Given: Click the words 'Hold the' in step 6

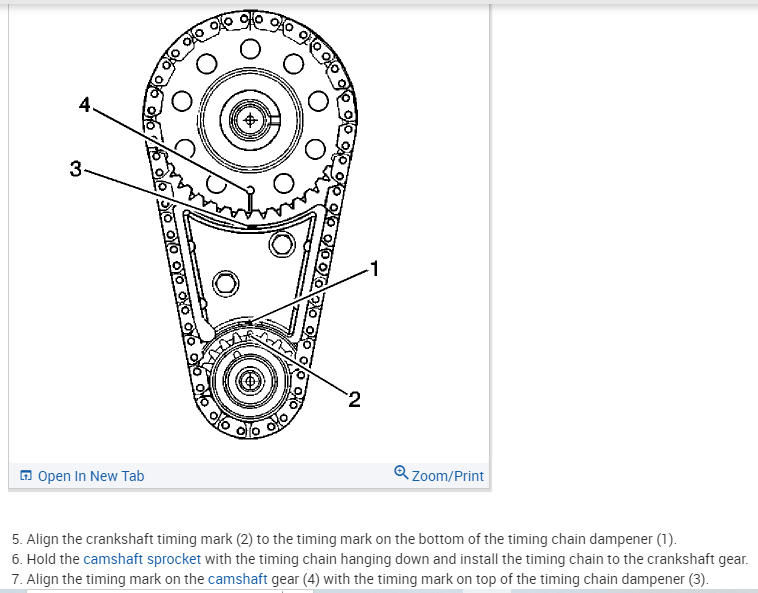Looking at the screenshot, I should click(53, 559).
